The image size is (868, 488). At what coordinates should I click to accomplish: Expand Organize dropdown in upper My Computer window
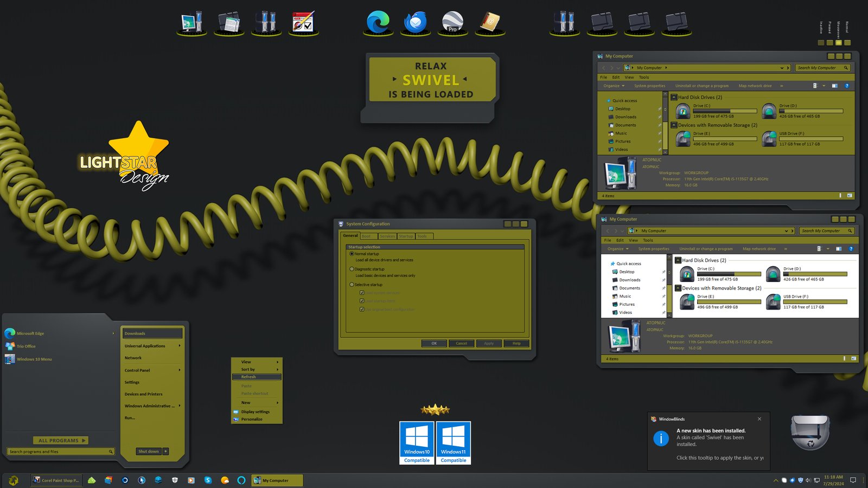pyautogui.click(x=614, y=86)
